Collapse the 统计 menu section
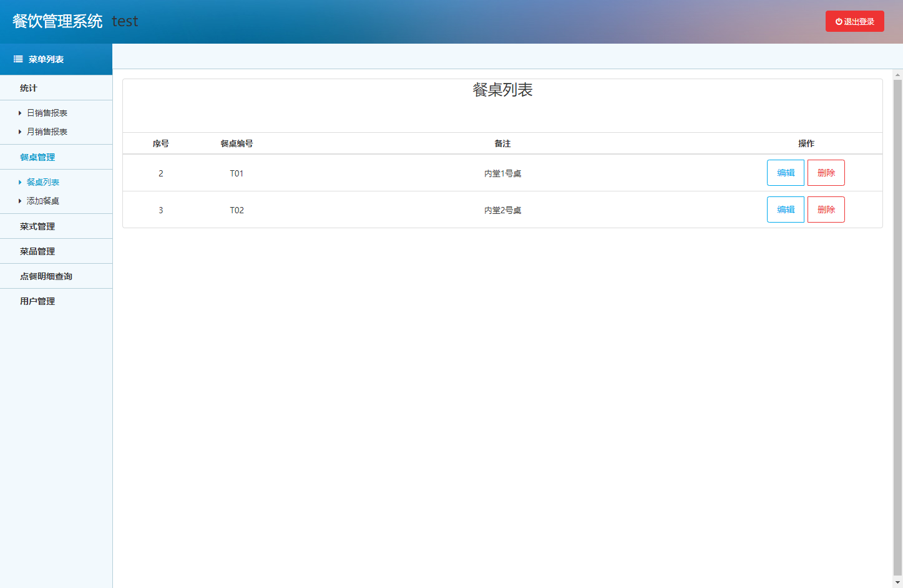Screen dimensions: 903x588 (x=29, y=88)
